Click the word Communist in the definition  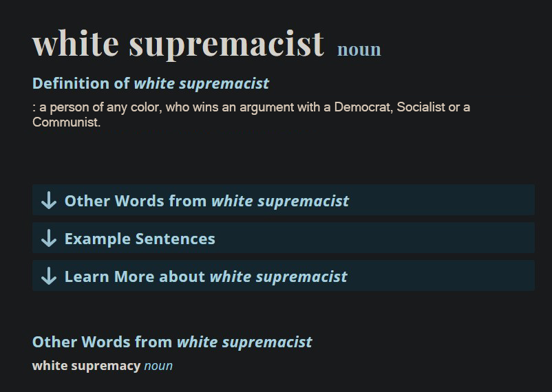[66, 122]
